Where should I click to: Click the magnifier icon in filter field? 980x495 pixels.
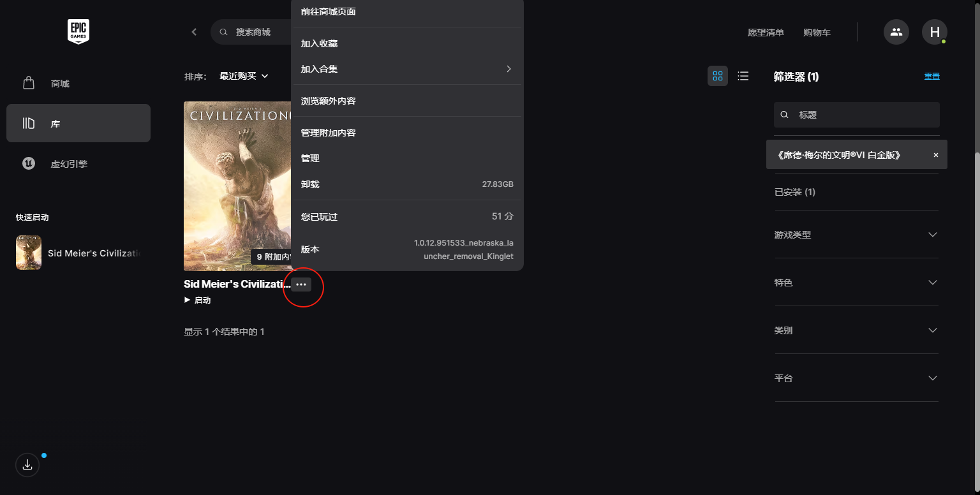785,115
